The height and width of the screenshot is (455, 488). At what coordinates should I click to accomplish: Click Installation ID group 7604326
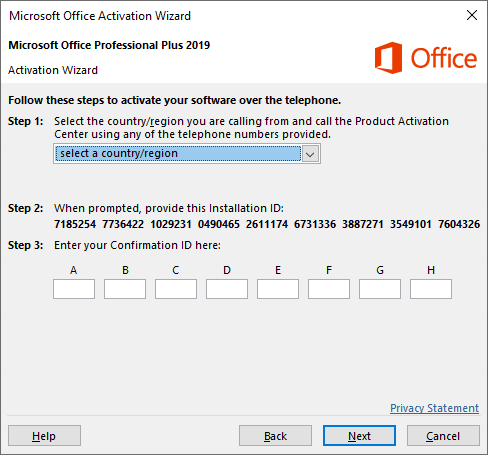pos(459,224)
